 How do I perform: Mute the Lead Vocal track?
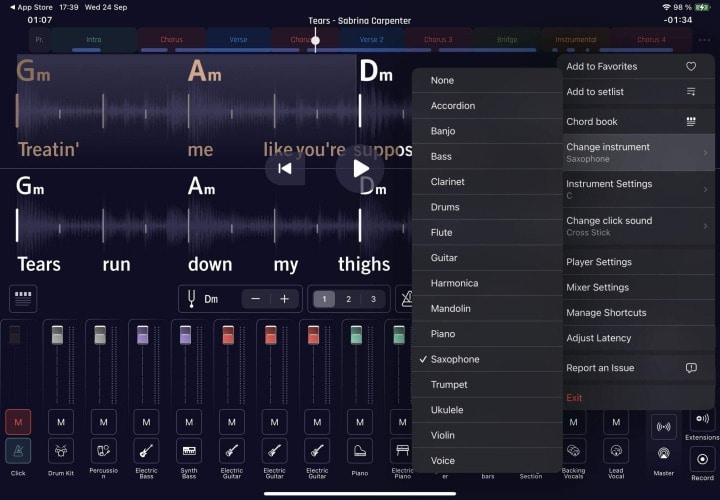616,422
